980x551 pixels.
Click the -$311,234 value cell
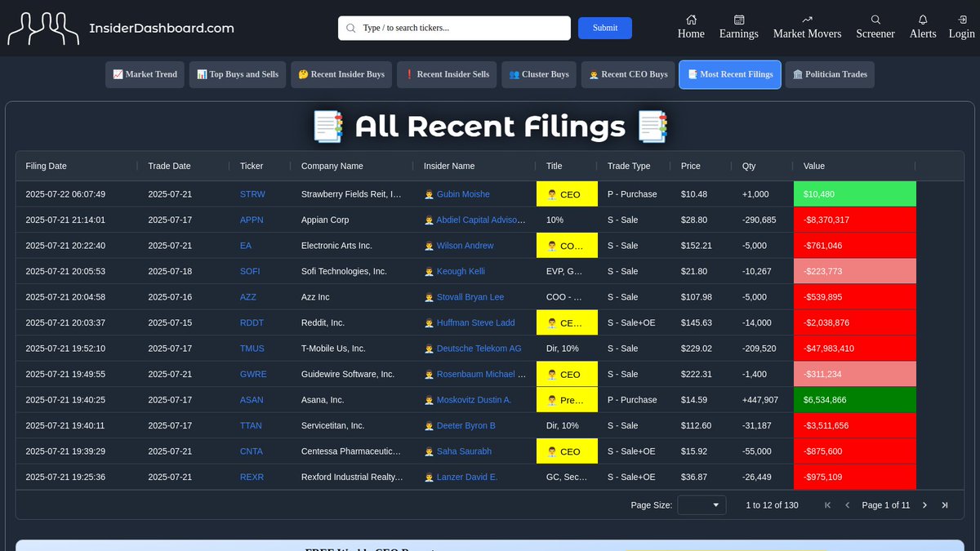coord(855,375)
